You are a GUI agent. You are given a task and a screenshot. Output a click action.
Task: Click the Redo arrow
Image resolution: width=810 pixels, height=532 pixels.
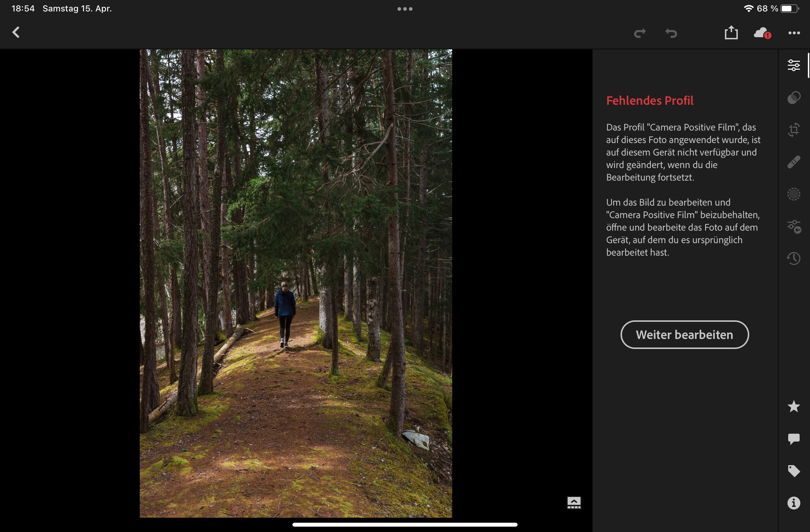(639, 33)
